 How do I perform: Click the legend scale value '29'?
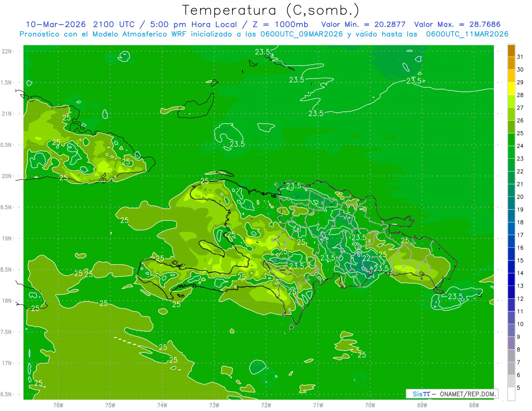520,82
